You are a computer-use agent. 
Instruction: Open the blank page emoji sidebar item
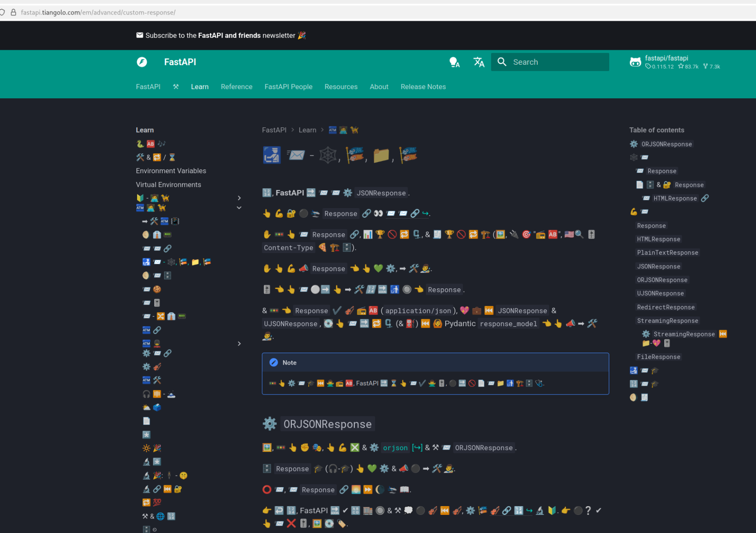point(146,421)
